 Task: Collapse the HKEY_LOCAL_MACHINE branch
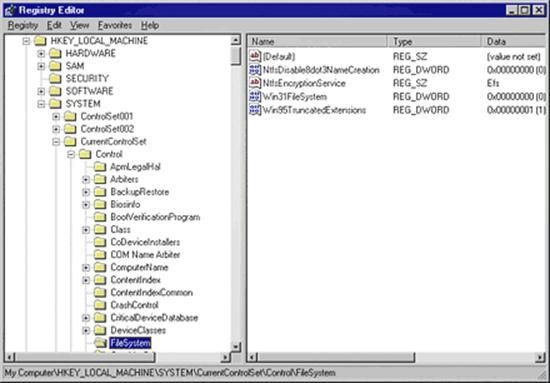[26, 41]
